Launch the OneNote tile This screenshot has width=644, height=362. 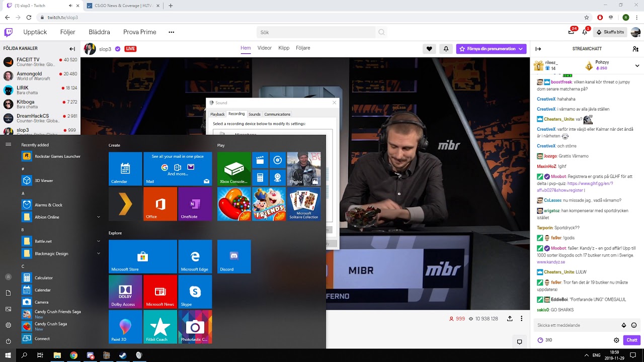(x=195, y=204)
